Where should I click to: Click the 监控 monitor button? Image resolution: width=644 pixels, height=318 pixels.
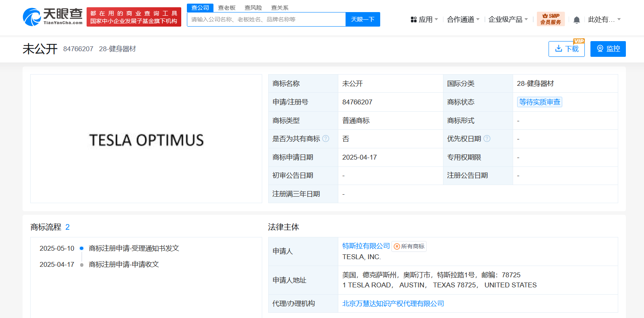pyautogui.click(x=608, y=49)
